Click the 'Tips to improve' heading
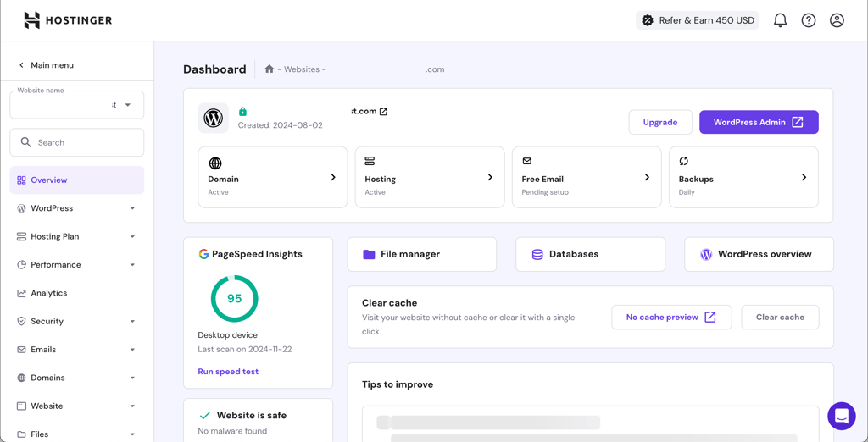Screen dimensions: 868x442 pyautogui.click(x=398, y=384)
